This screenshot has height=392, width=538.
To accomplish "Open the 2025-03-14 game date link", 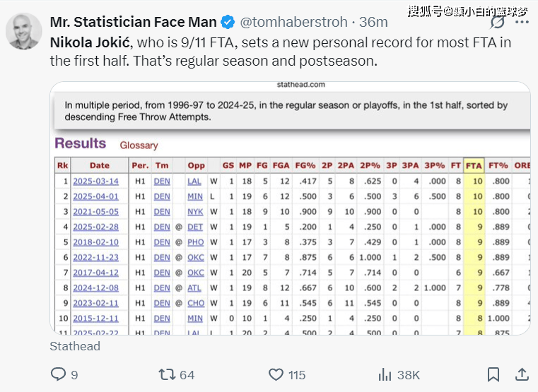I will (95, 182).
